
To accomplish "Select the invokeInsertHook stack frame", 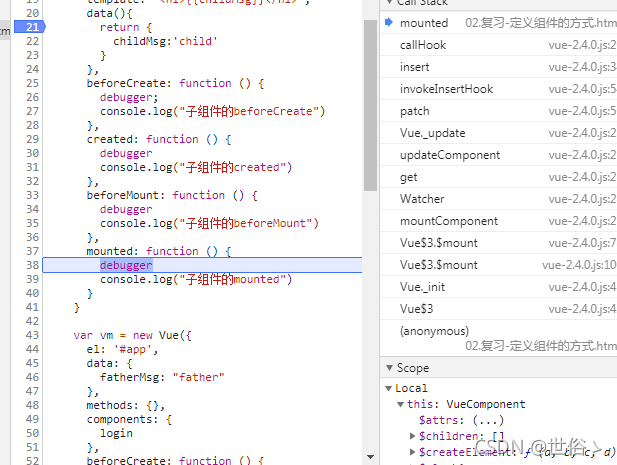I will tap(499, 89).
